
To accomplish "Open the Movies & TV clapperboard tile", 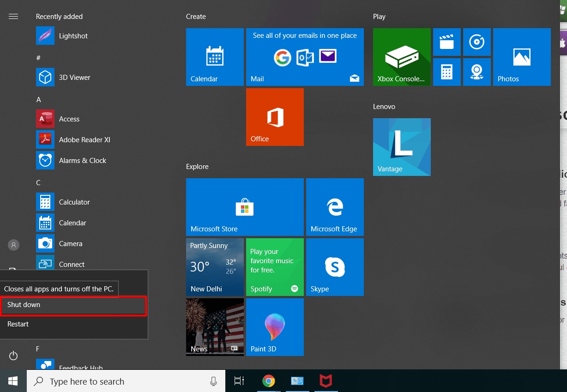I will tap(446, 42).
